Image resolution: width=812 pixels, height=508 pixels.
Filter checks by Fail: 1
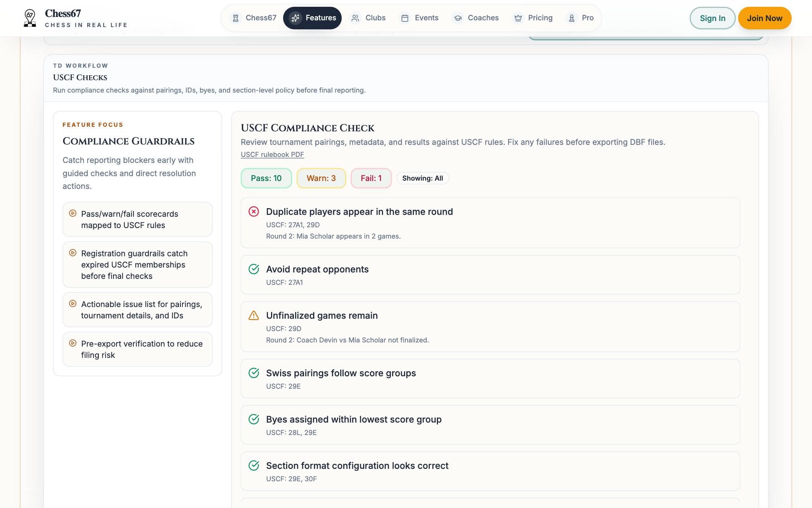pos(371,178)
